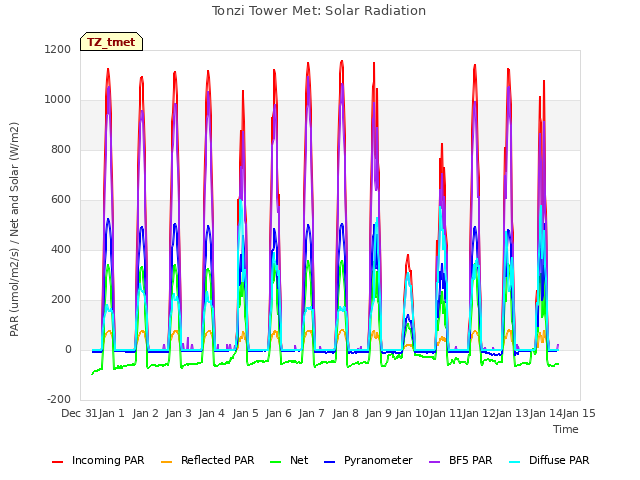Click the TZ_tmet annotation label
Viewport: 640px width, 480px height.
pyautogui.click(x=111, y=42)
